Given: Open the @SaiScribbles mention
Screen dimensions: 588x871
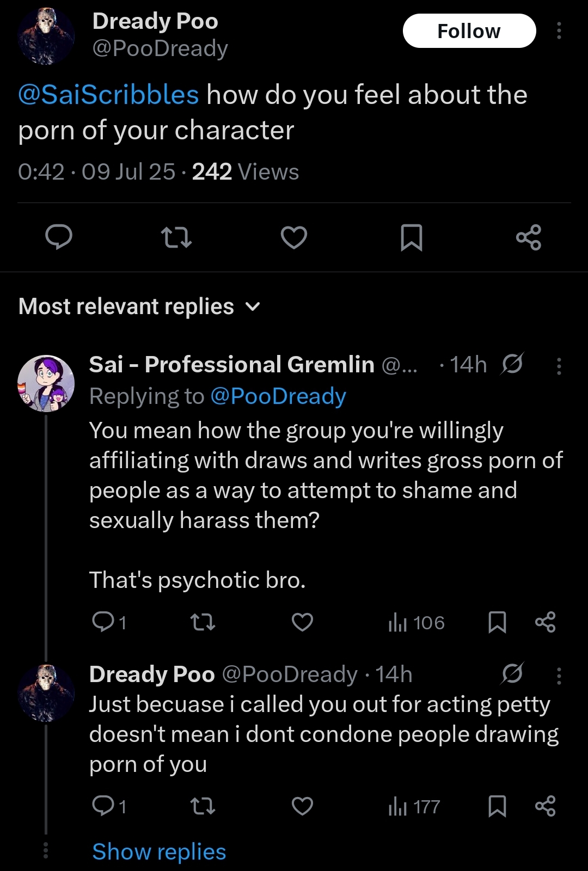Looking at the screenshot, I should click(x=108, y=95).
